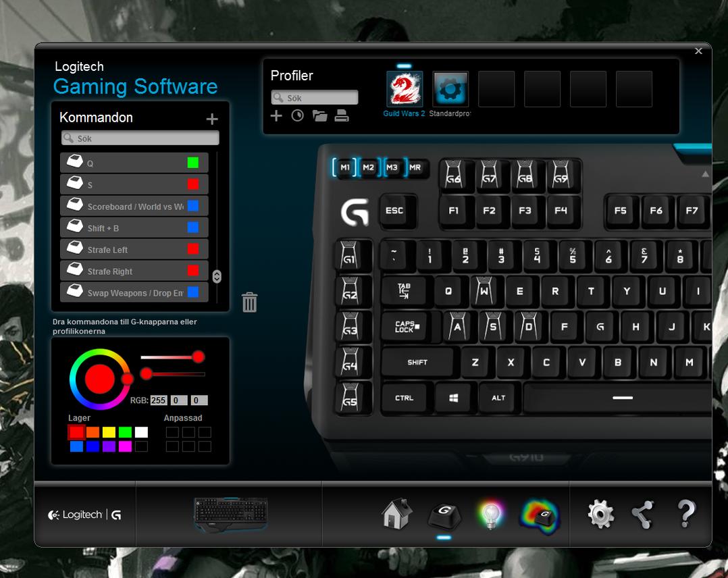Select the Shift + B command
Screen dimensions: 728x578
(134, 228)
